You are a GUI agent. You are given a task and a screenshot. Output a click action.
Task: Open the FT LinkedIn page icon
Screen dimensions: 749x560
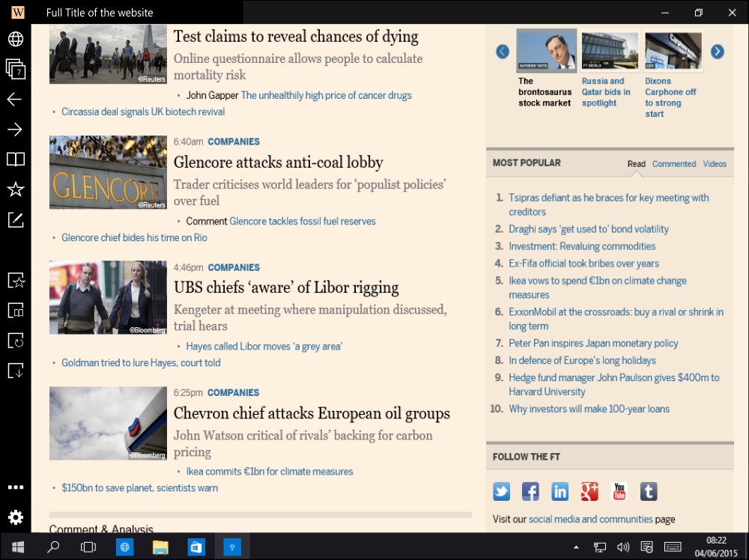click(560, 491)
